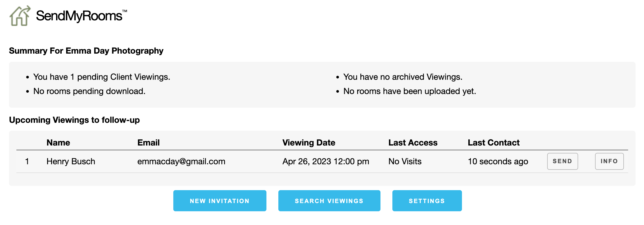Go to Settings
Screen dimensions: 644x225
click(x=427, y=201)
